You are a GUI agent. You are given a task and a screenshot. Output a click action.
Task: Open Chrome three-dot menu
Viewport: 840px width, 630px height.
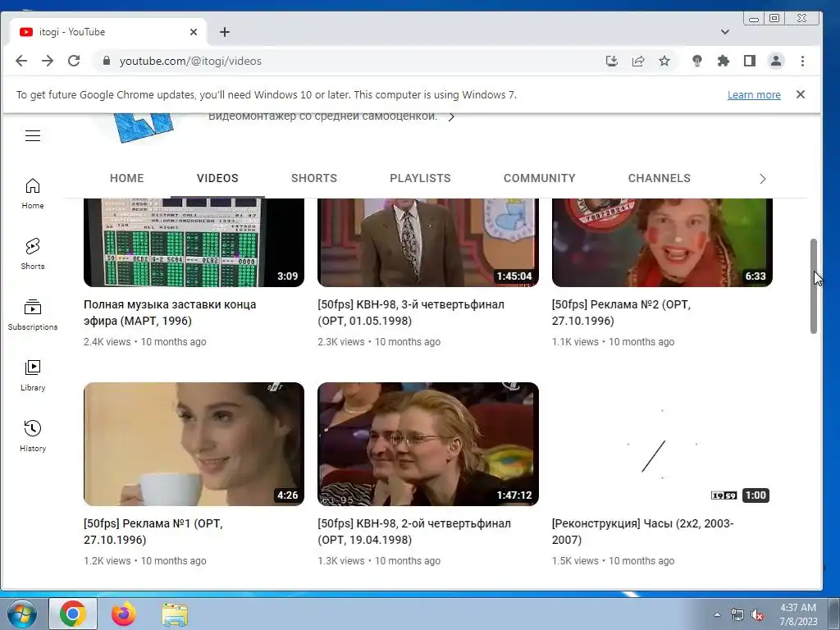pyautogui.click(x=802, y=61)
